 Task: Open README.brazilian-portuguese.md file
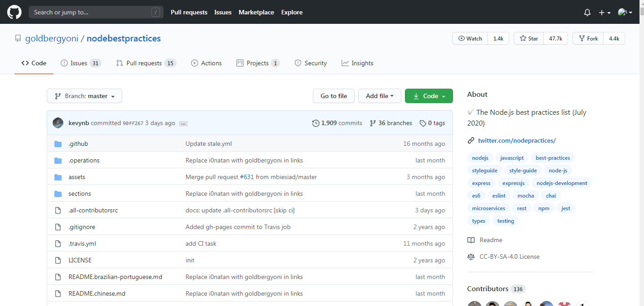coord(115,277)
